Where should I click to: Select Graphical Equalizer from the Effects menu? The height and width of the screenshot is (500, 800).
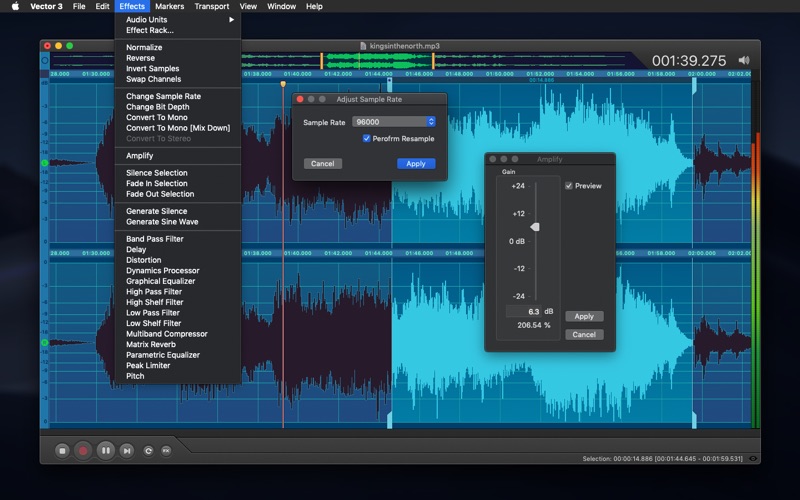click(x=162, y=281)
